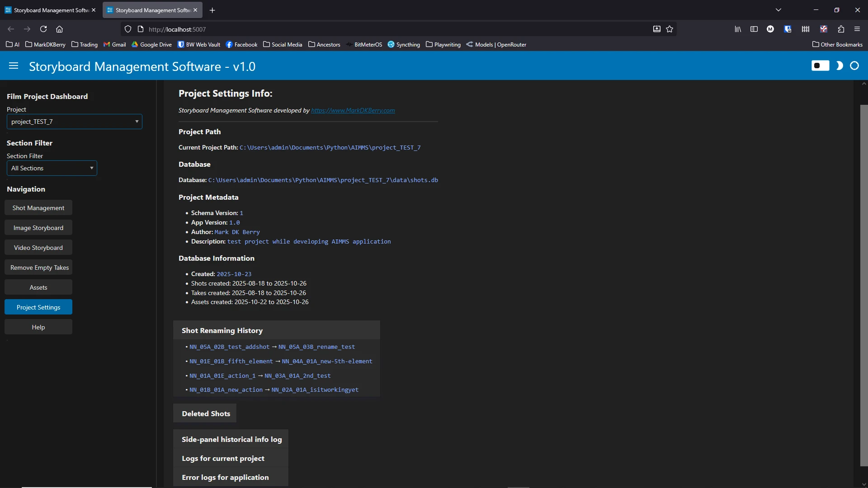Open the Project dropdown showing project_TEST_7

tap(75, 122)
